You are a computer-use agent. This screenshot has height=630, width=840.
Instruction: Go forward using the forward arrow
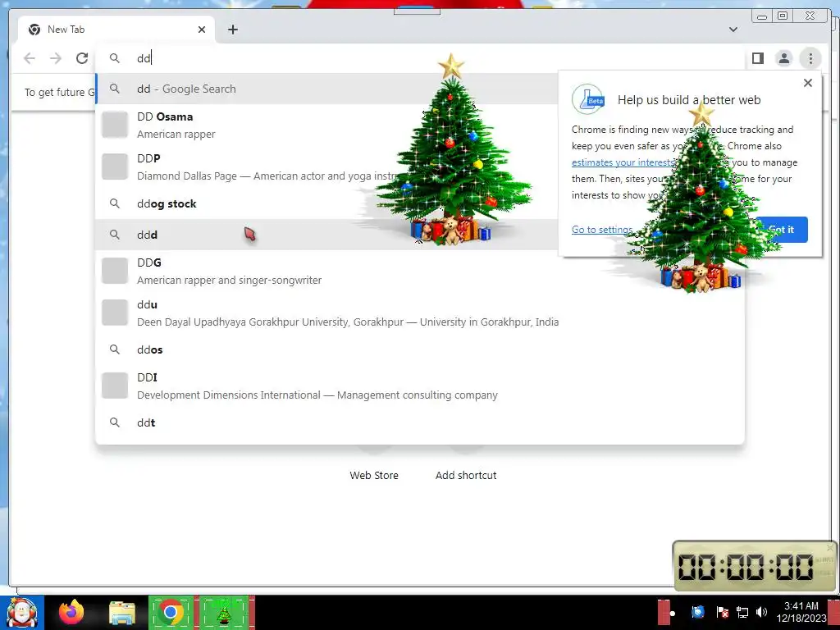56,58
